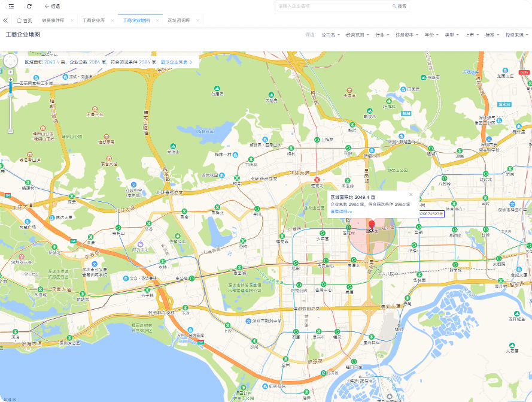The image size is (532, 402).
Task: Expand the 上市 filter dropdown
Action: 472,35
